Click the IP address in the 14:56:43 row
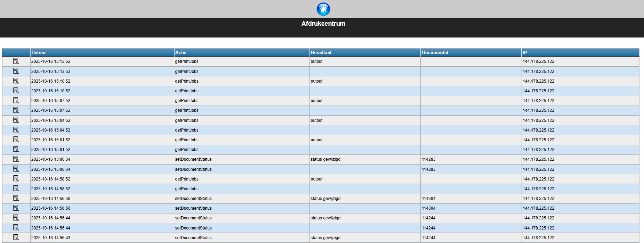644x243 pixels. [538, 238]
